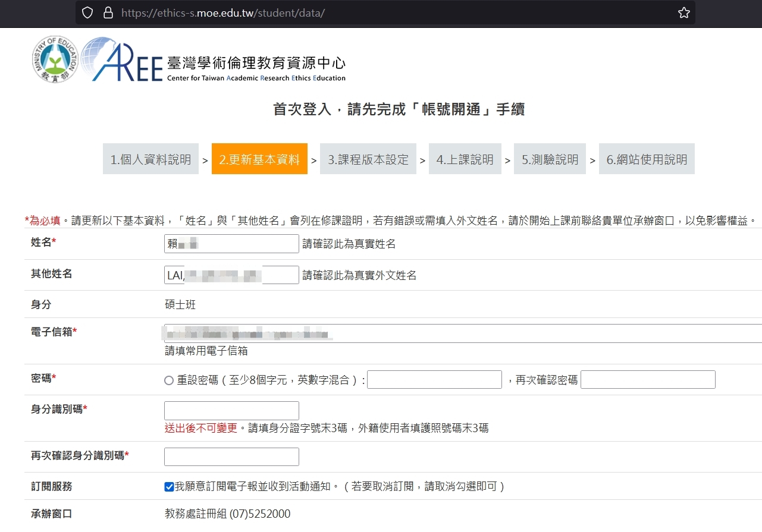Click the padlock site security icon
The image size is (762, 532).
pyautogui.click(x=108, y=12)
